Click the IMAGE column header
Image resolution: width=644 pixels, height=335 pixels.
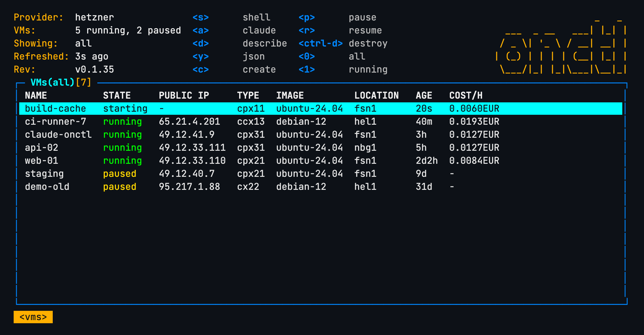click(290, 96)
